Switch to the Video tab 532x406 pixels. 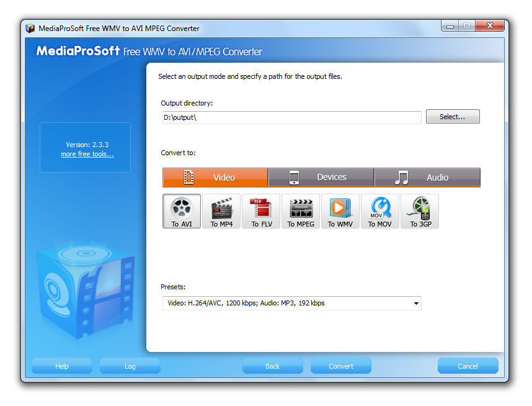[215, 177]
